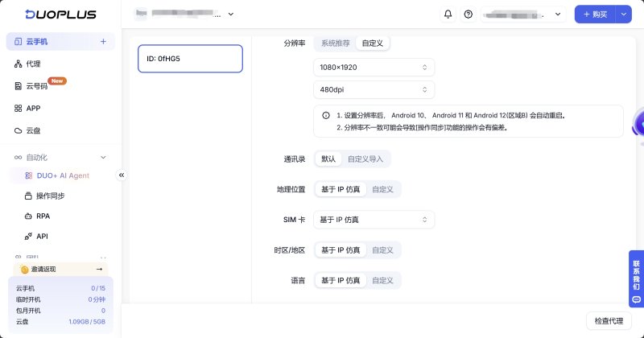Open 操作同步 operation sync
This screenshot has width=644, height=338.
tap(50, 196)
